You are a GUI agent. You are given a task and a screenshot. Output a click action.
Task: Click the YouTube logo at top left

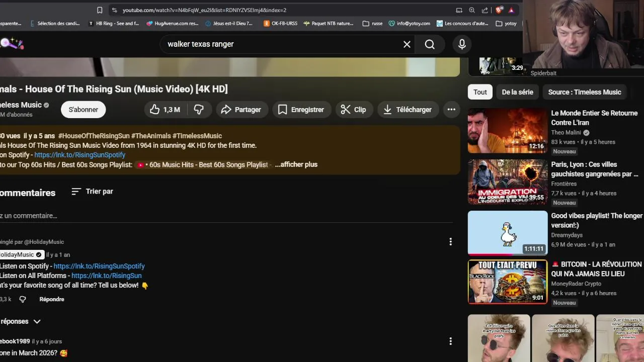point(11,44)
